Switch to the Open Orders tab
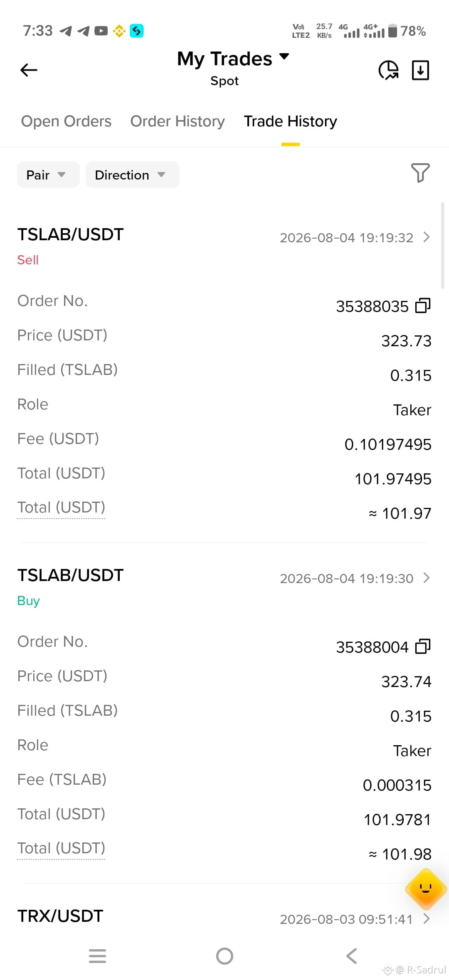This screenshot has width=449, height=980. pos(66,121)
